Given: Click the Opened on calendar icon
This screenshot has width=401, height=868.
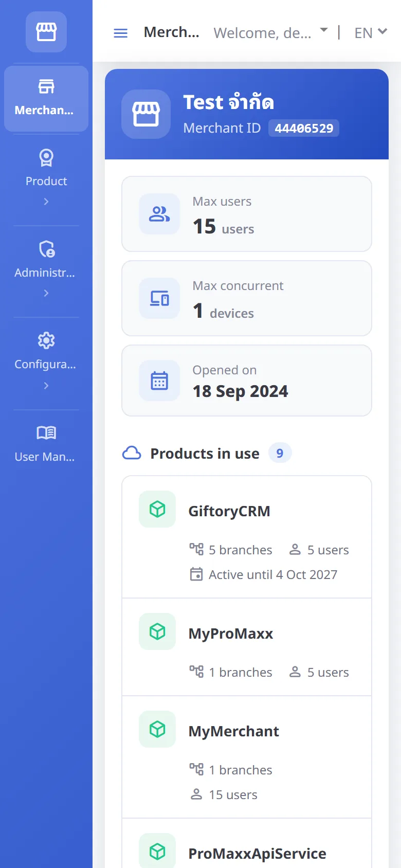Looking at the screenshot, I should coord(159,381).
